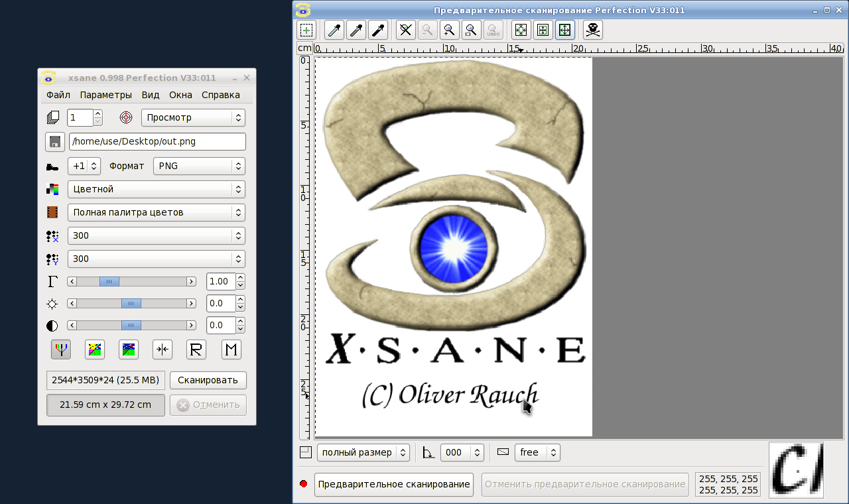This screenshot has width=849, height=504.
Task: Open the полный размер preset dropdown
Action: (363, 452)
